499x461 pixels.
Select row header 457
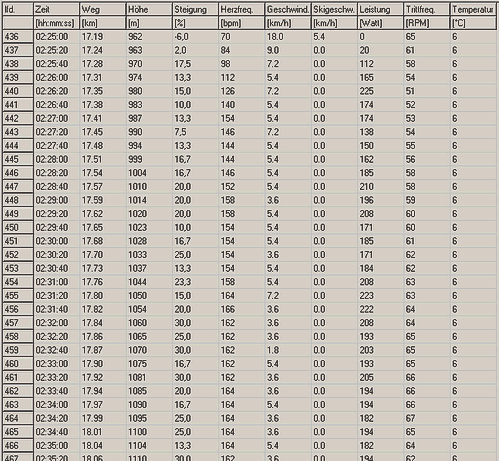(x=18, y=323)
